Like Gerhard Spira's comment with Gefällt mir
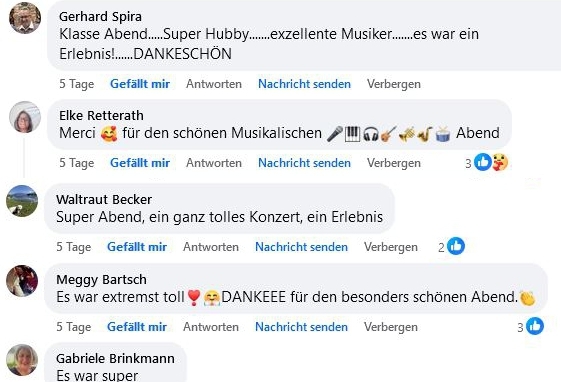561x382 pixels. coord(140,84)
